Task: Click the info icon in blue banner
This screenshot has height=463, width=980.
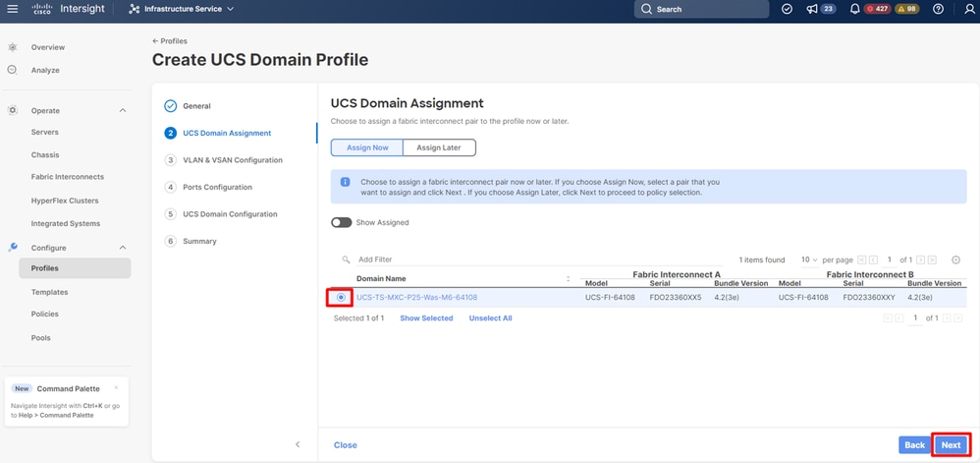Action: pyautogui.click(x=345, y=182)
